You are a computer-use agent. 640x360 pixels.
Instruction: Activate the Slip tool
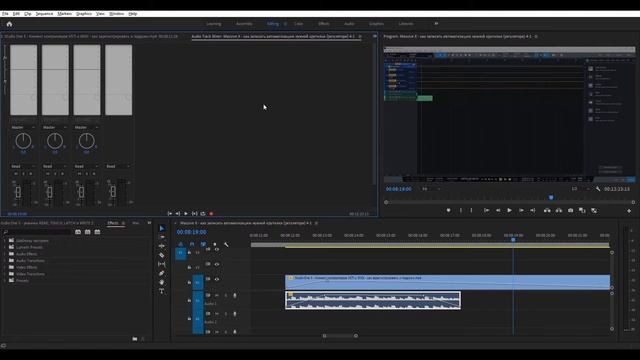tap(162, 264)
